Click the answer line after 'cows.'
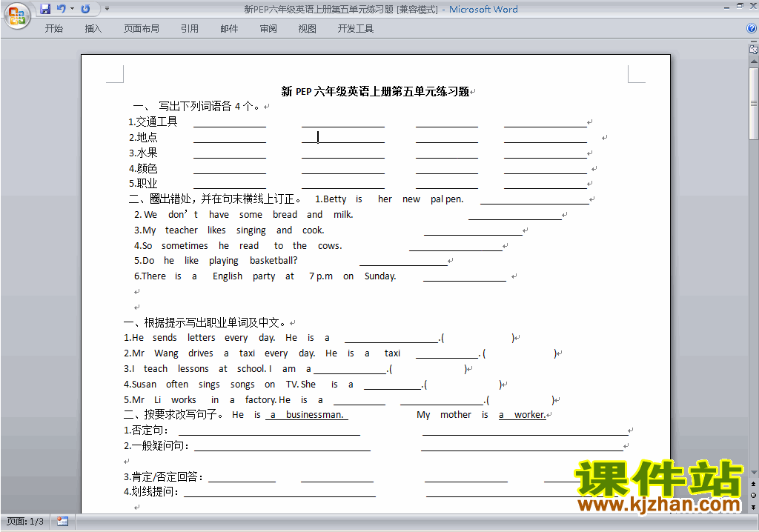The height and width of the screenshot is (532, 759). point(456,247)
